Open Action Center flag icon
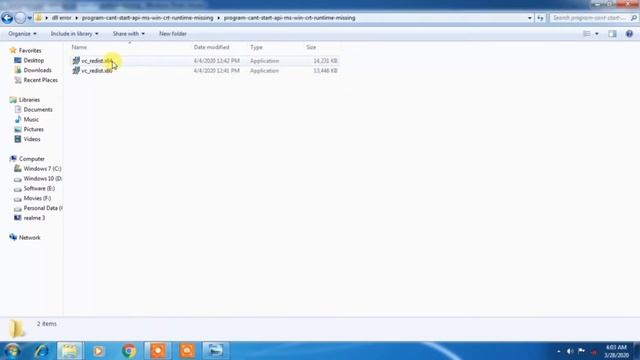 click(x=582, y=351)
